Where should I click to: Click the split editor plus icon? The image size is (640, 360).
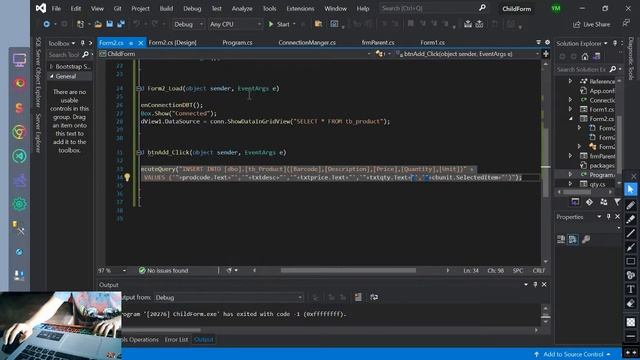tap(546, 54)
